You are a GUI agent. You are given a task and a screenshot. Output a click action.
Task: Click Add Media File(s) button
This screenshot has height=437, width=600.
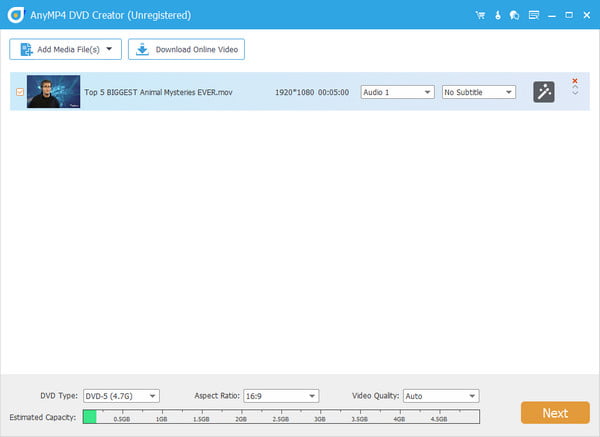[x=66, y=49]
